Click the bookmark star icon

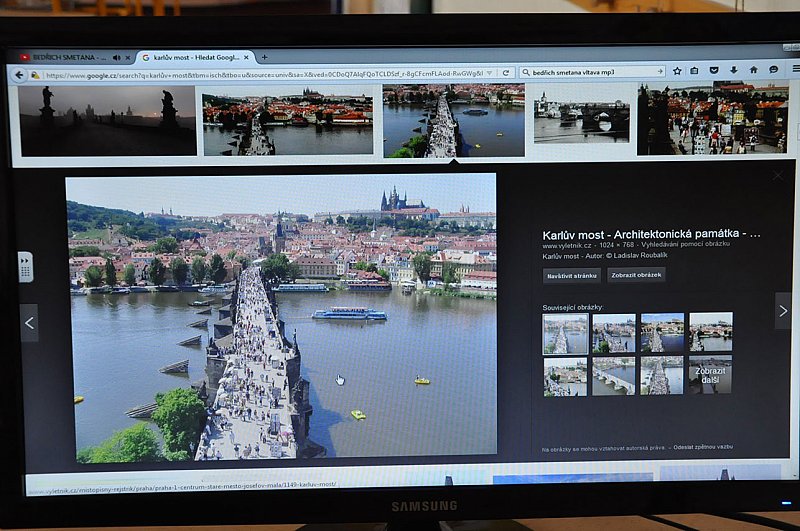[x=678, y=71]
